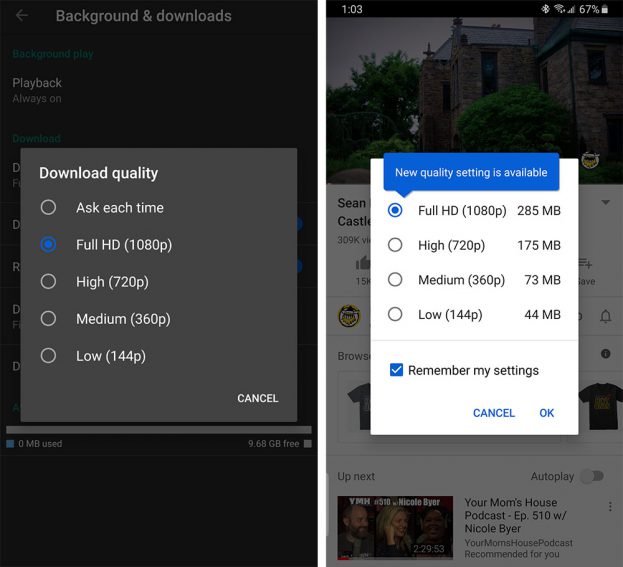Select the Ask each time radio option
Image resolution: width=623 pixels, height=567 pixels.
point(48,207)
